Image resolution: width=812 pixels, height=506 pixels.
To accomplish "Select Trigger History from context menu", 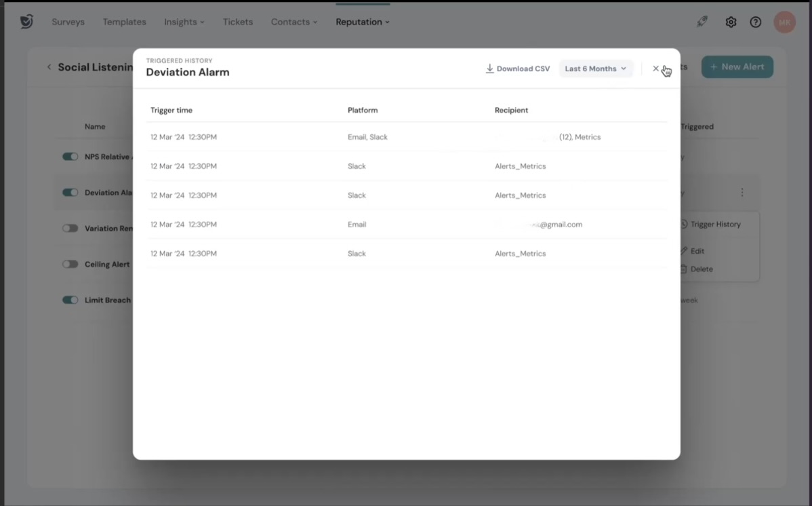I will coord(714,225).
